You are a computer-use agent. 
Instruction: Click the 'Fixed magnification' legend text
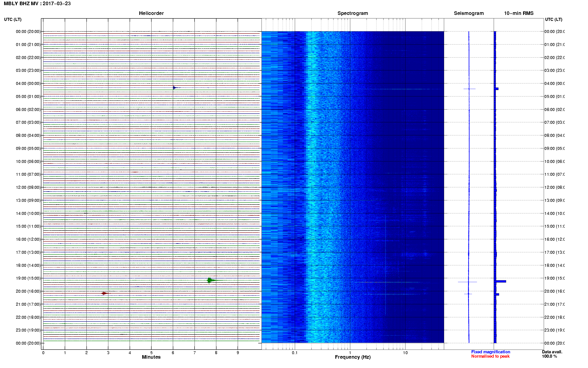[491, 352]
